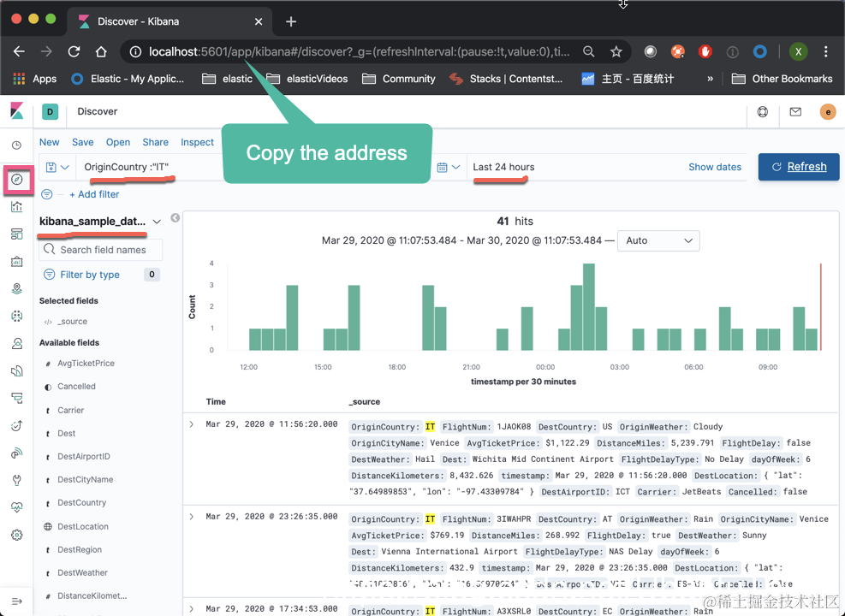Image resolution: width=845 pixels, height=616 pixels.
Task: Click the browser reload button
Action: 74,51
